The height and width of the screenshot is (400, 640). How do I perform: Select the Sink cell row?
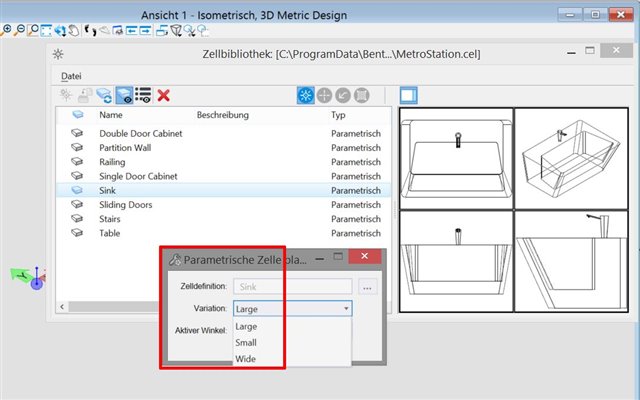(x=224, y=191)
